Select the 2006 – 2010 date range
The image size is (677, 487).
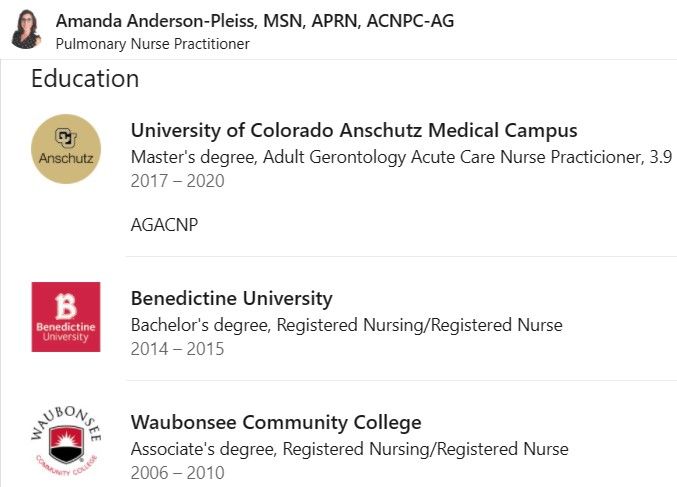click(177, 473)
